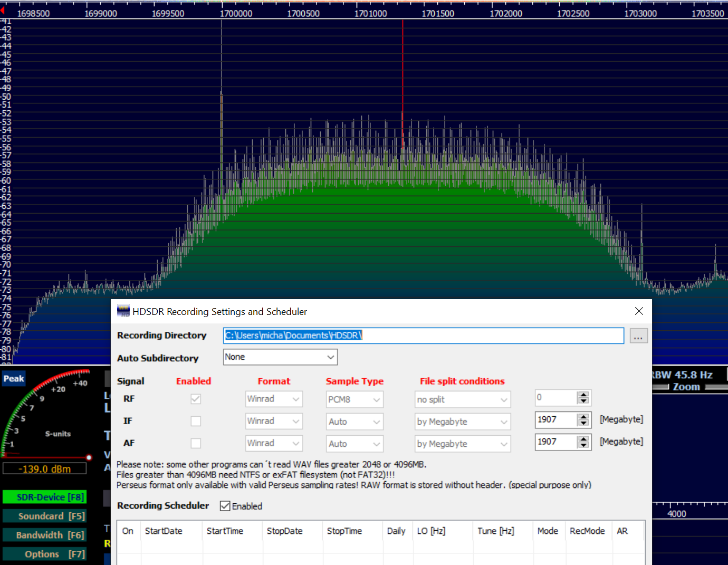This screenshot has height=565, width=728.
Task: Decrease the AF file split megabyte value
Action: (x=583, y=445)
